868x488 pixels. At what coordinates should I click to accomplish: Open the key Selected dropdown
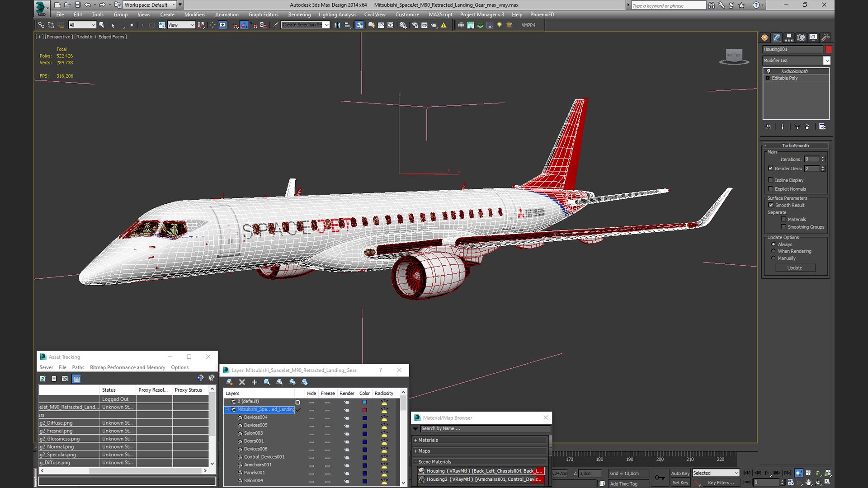point(716,473)
